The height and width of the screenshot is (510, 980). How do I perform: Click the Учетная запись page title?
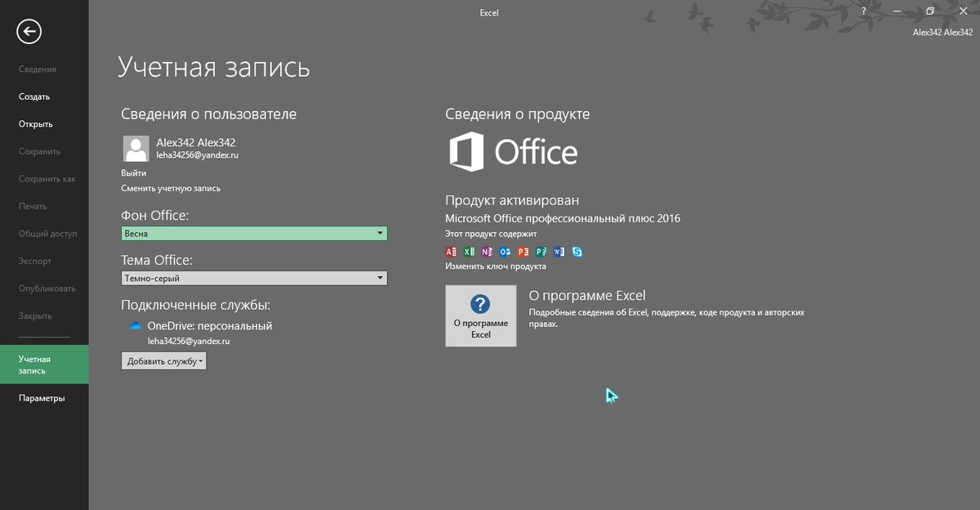coord(214,66)
